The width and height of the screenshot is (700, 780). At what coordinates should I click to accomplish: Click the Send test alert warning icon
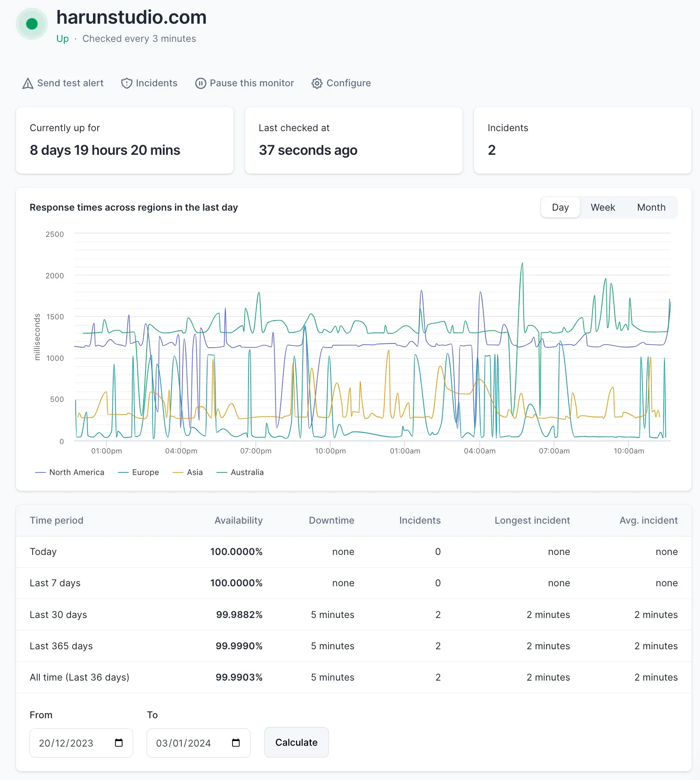tap(27, 83)
